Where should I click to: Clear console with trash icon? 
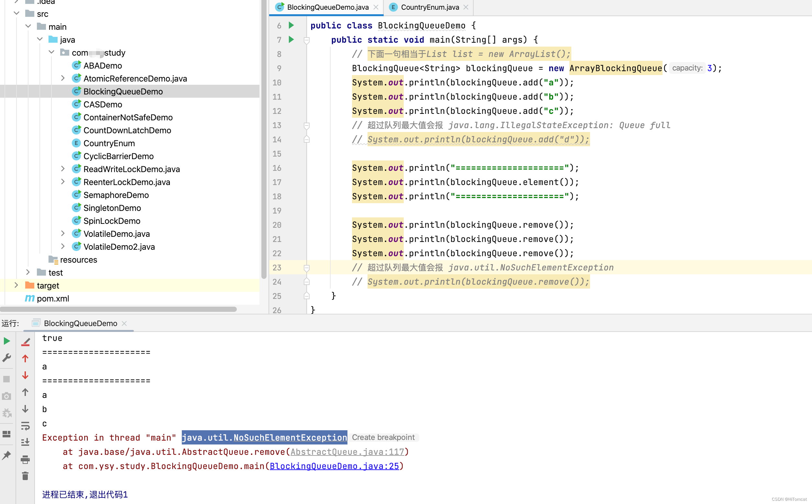click(x=25, y=476)
